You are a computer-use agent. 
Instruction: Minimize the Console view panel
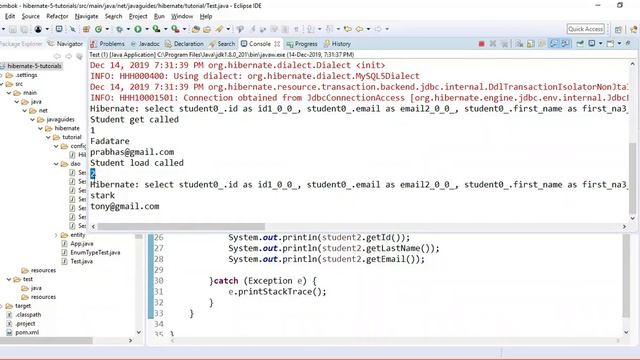coord(628,43)
